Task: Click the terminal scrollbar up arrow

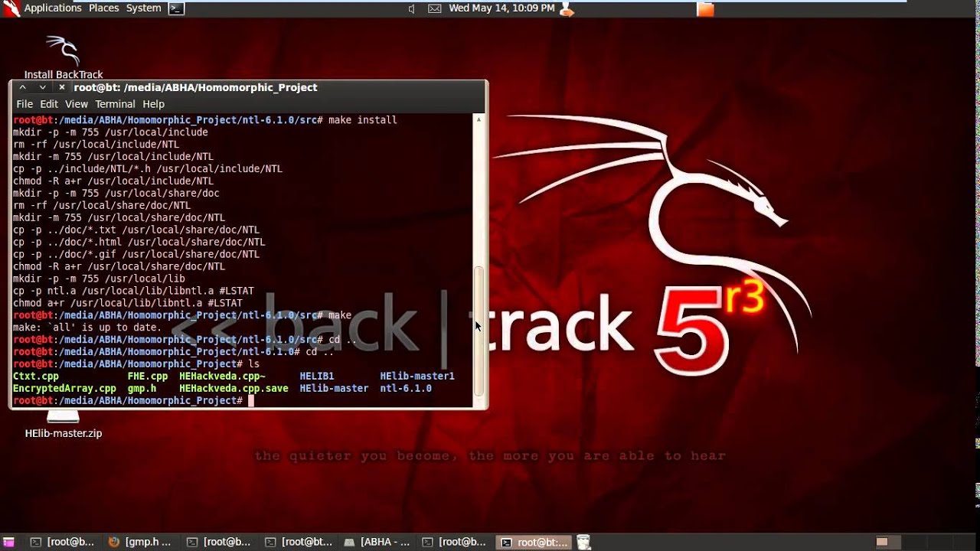Action: coord(479,119)
